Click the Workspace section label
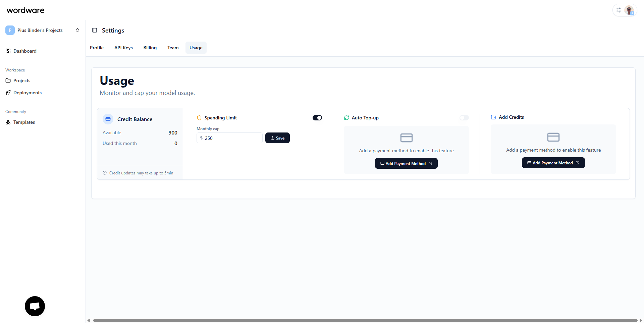 [x=15, y=70]
